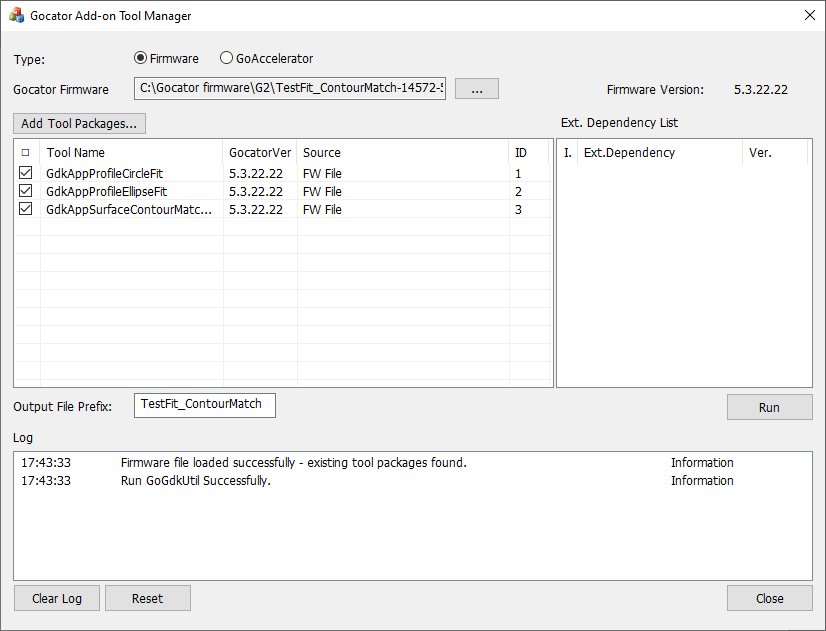The image size is (826, 631).
Task: Click the ID column header
Action: [x=529, y=153]
